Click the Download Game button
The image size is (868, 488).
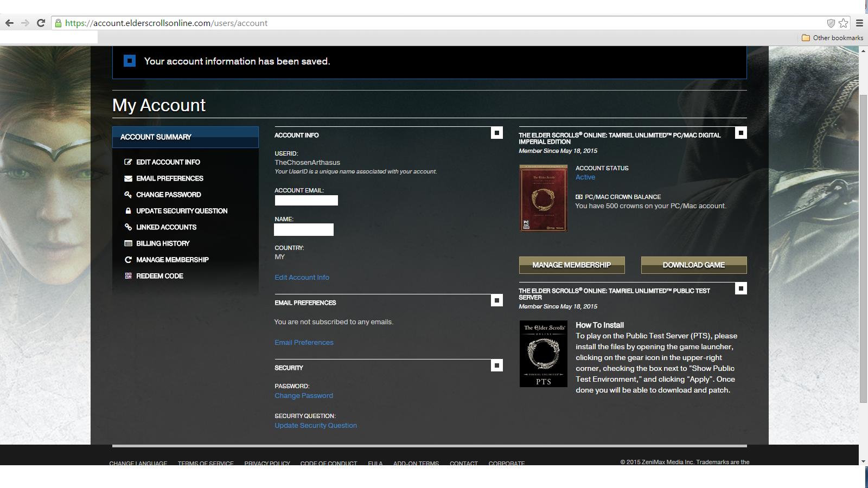click(694, 265)
